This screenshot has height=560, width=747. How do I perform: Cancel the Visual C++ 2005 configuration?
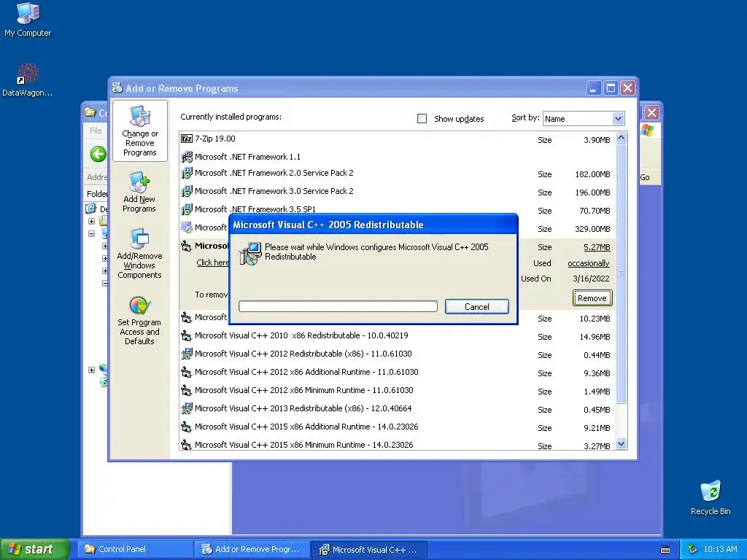point(477,307)
